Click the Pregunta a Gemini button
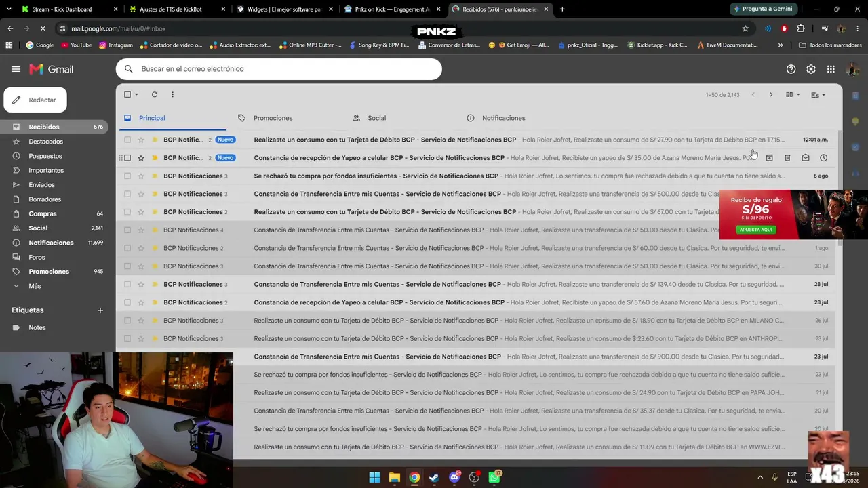Viewport: 868px width, 488px height. [762, 9]
